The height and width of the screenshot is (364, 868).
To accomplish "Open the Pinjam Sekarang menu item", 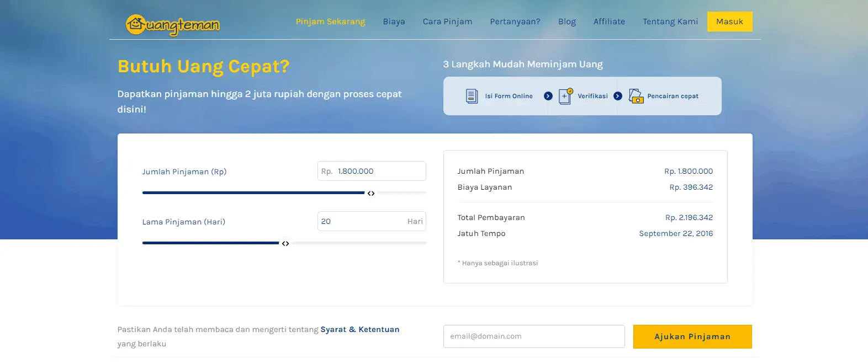I will (330, 22).
